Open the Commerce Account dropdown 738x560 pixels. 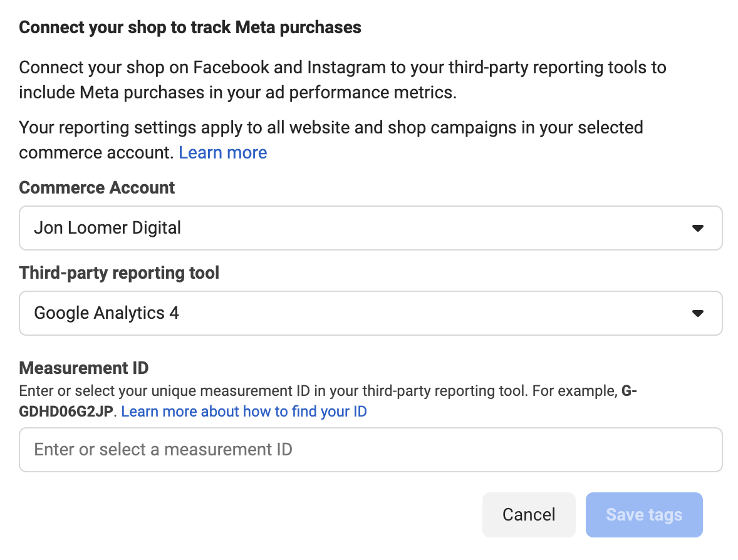(370, 228)
